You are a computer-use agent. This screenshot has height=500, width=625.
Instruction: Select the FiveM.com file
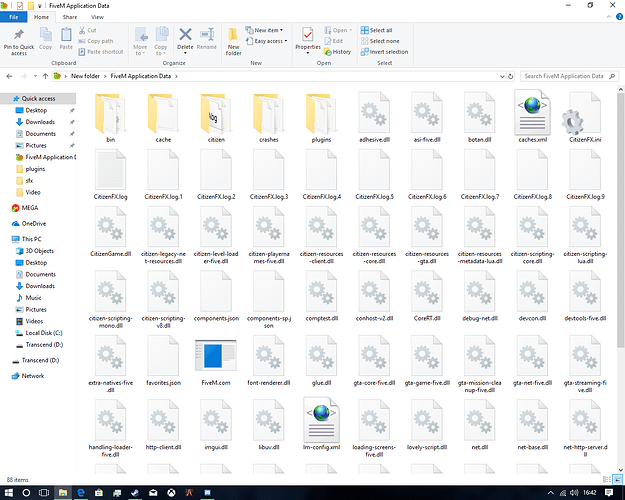click(x=216, y=362)
